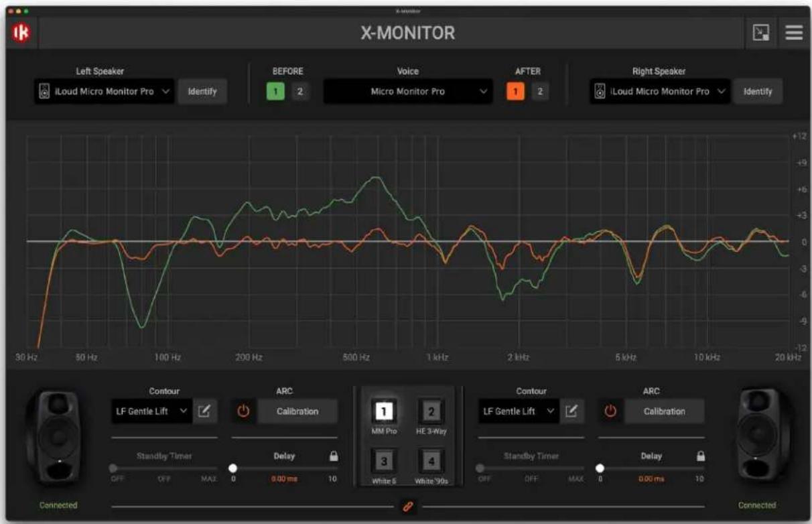The width and height of the screenshot is (812, 524).
Task: Click the 100 Hz axis label
Action: coord(167,358)
